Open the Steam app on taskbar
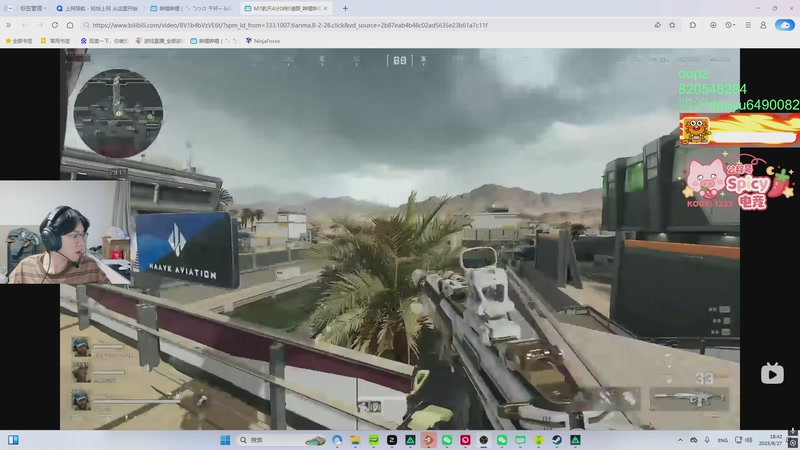The width and height of the screenshot is (800, 450). (557, 440)
